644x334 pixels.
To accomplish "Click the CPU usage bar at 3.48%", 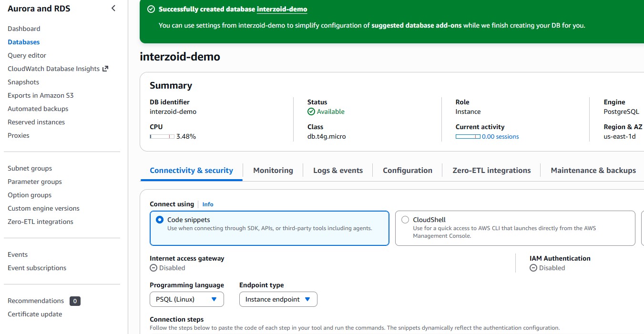I will pyautogui.click(x=162, y=136).
